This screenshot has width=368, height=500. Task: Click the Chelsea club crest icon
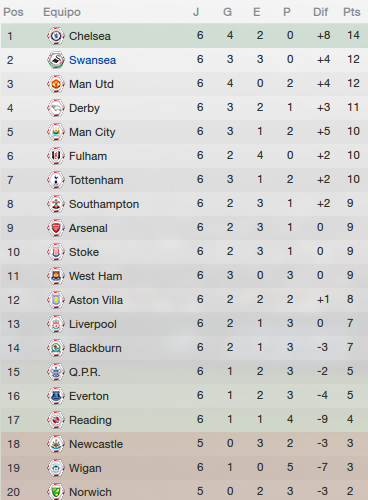(56, 36)
